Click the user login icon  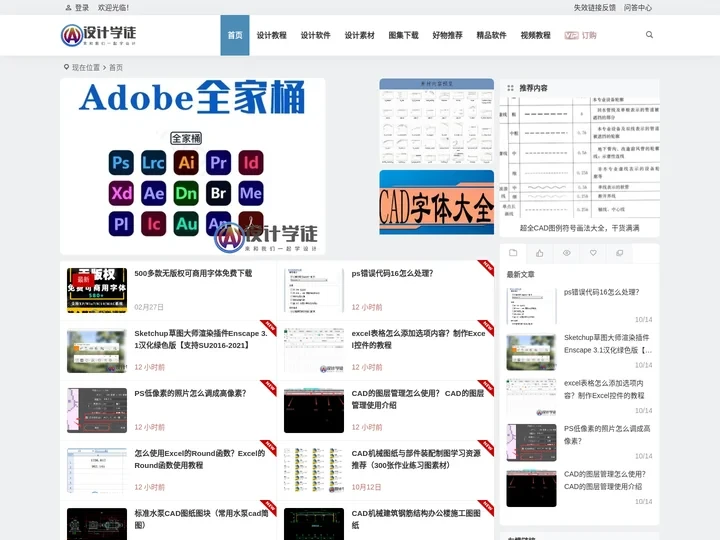tap(68, 8)
